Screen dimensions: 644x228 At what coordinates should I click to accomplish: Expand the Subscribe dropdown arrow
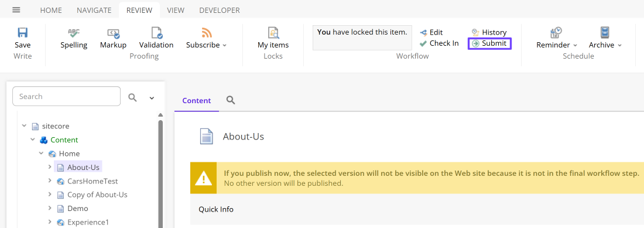(225, 45)
